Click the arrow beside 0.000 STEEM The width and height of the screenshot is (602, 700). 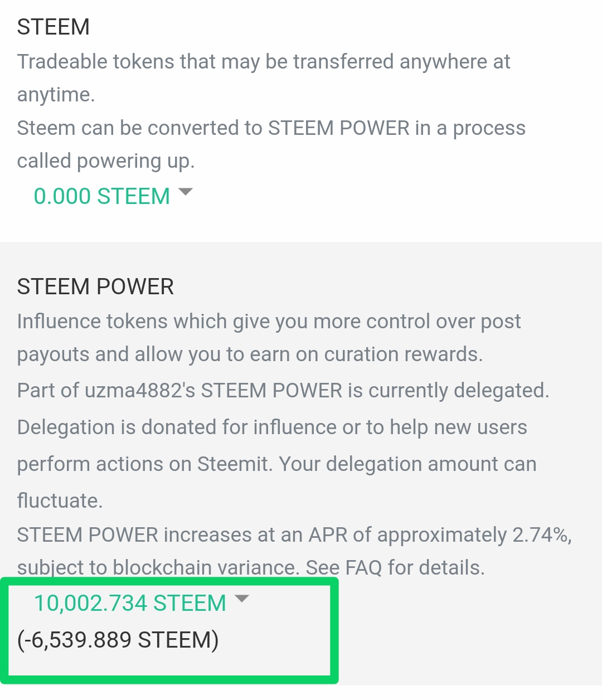pyautogui.click(x=185, y=192)
